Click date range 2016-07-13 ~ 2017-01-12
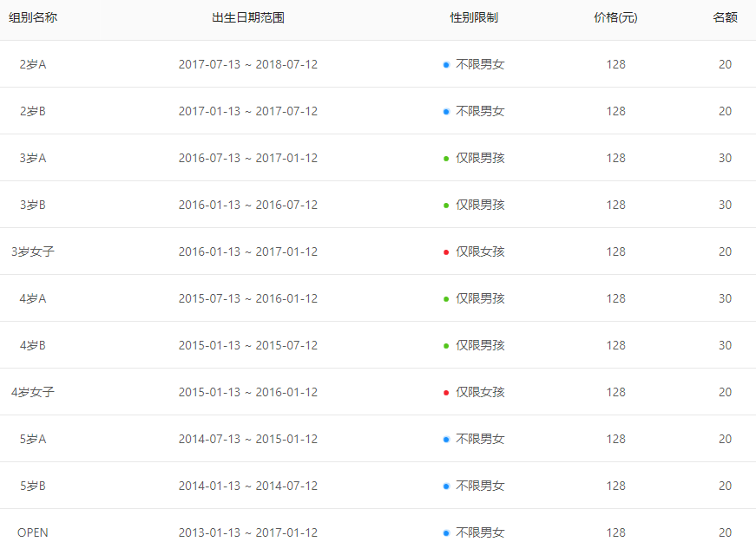The image size is (756, 555). (x=248, y=158)
